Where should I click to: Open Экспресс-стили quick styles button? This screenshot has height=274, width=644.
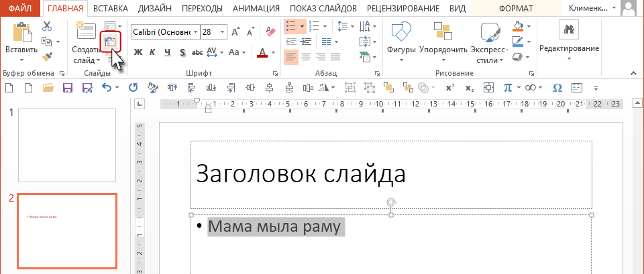[x=489, y=42]
